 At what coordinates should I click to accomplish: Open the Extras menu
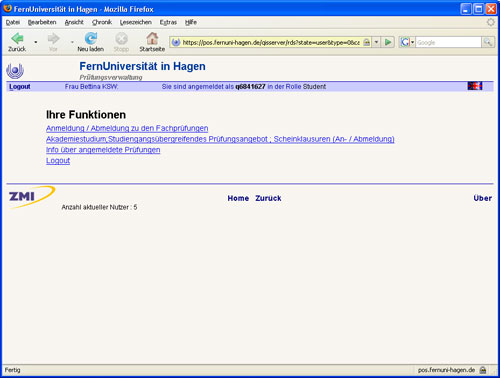(x=168, y=22)
